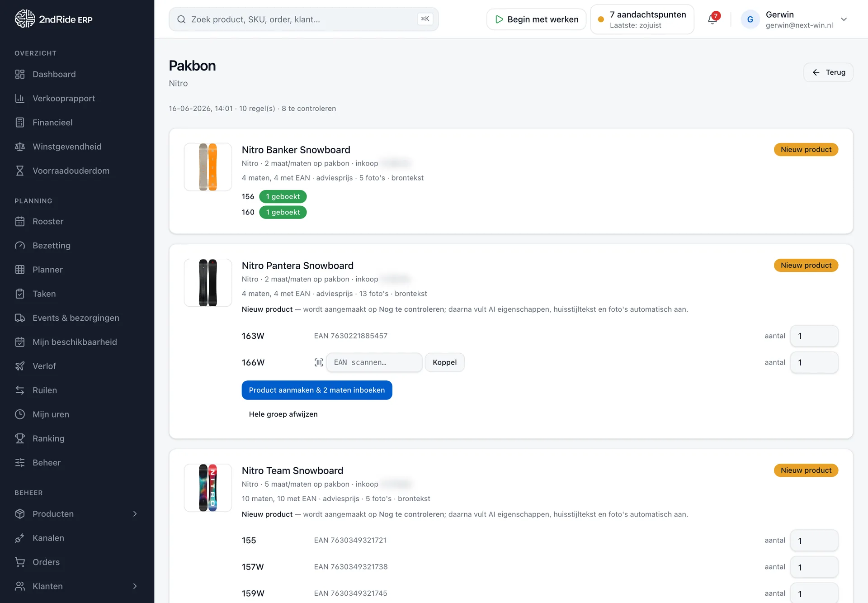Click the Mijn uren clock icon
This screenshot has height=603, width=868.
(x=20, y=414)
